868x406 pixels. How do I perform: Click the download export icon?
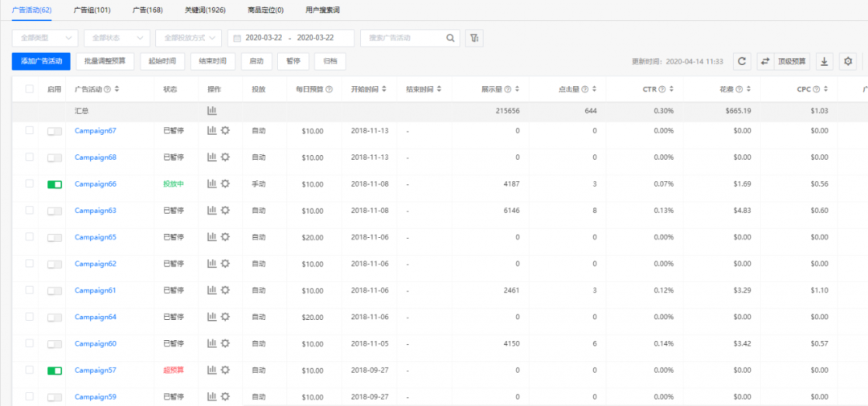point(824,61)
